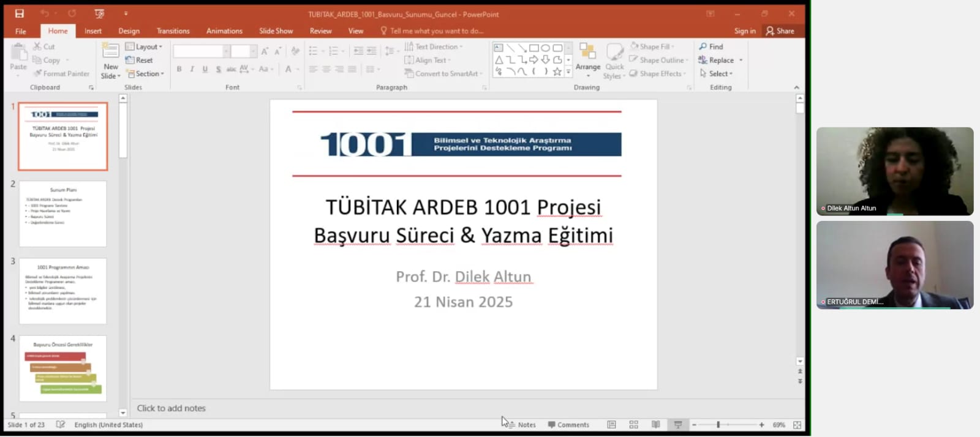Clear all formatting icon in Font group
Screen dimensions: 980x437
click(295, 51)
